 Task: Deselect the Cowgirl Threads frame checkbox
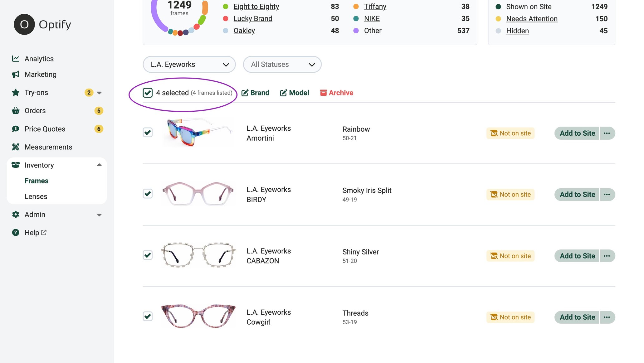[x=147, y=316]
